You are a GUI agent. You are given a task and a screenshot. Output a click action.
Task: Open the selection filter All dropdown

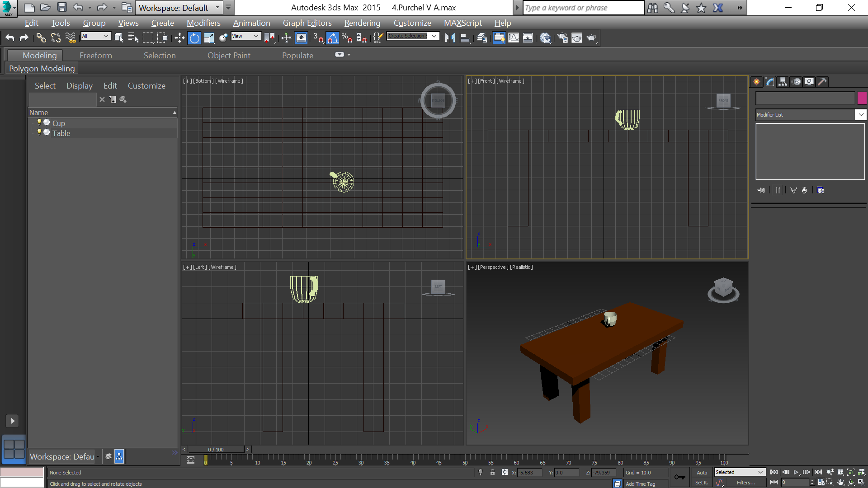pyautogui.click(x=96, y=36)
